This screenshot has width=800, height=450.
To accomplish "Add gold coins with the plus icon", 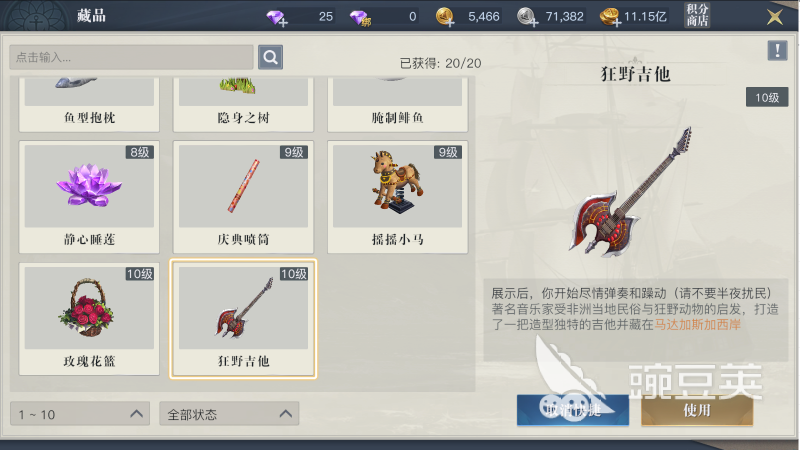I will pyautogui.click(x=445, y=17).
